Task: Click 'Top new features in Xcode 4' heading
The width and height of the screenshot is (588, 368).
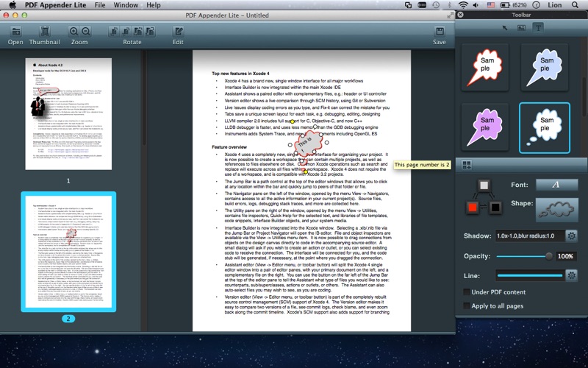Action: (240, 74)
